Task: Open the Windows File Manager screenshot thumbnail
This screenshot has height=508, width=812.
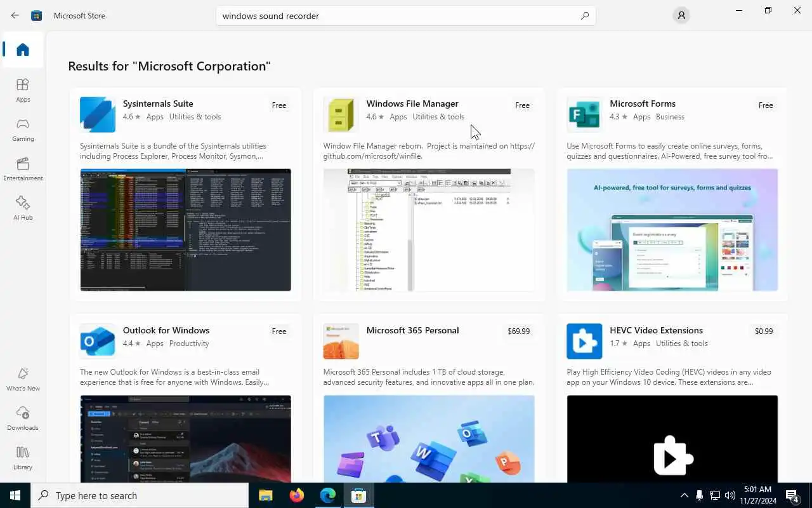Action: click(429, 230)
